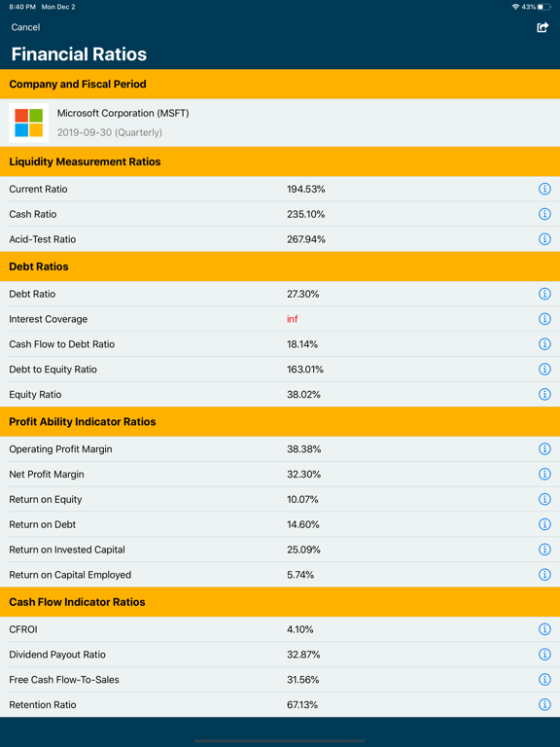This screenshot has height=747, width=560.
Task: Open Interest Coverage info icon
Action: tap(544, 319)
